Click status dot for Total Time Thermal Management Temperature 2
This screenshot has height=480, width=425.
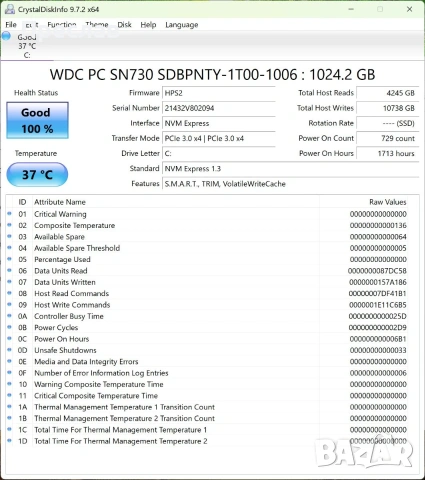[x=9, y=440]
